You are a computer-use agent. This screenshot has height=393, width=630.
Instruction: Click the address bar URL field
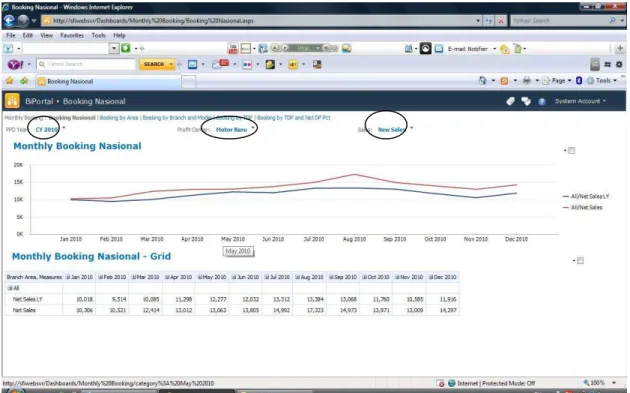pos(261,20)
